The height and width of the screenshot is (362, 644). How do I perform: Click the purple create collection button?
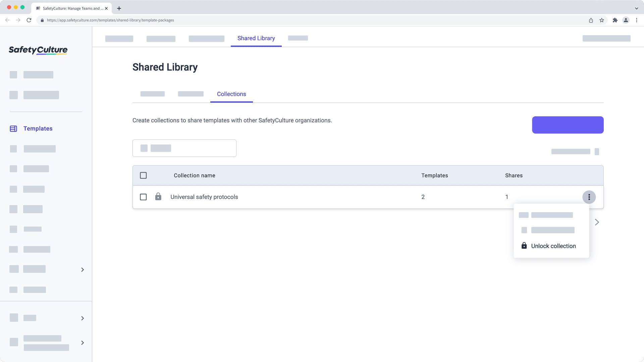[567, 125]
